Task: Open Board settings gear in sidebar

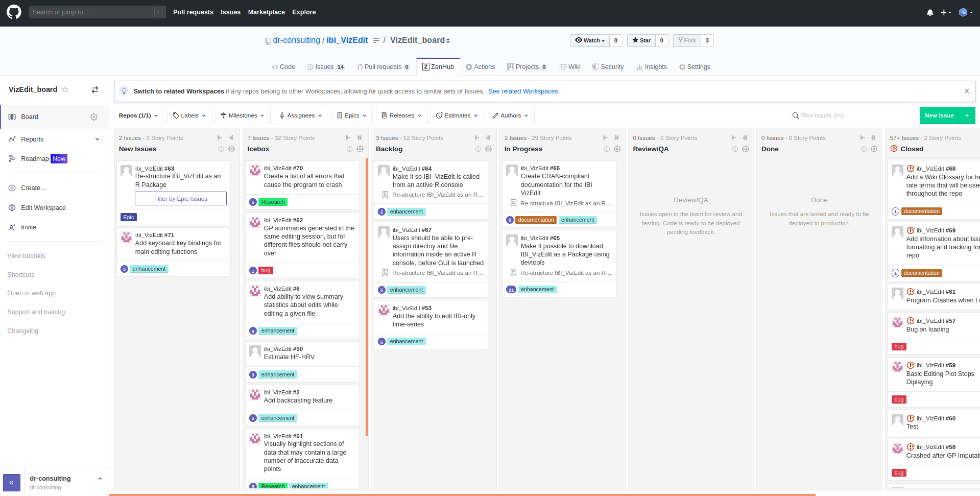Action: 94,116
